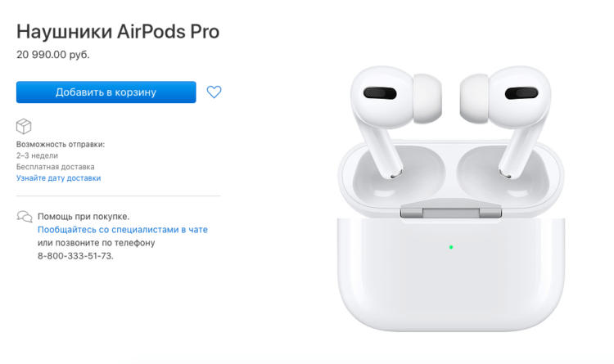Click the Возможность отправки label
Image resolution: width=614 pixels, height=364 pixels.
61,145
